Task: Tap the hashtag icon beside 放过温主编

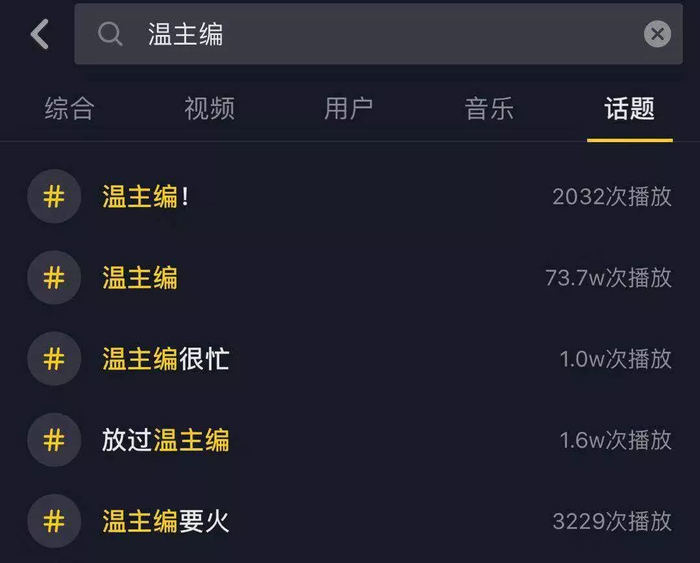Action: click(x=54, y=439)
